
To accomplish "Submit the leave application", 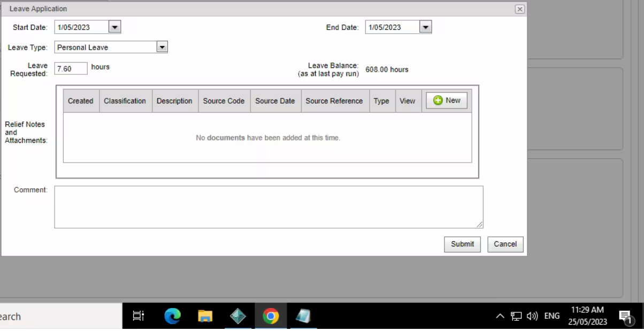I will coord(462,244).
